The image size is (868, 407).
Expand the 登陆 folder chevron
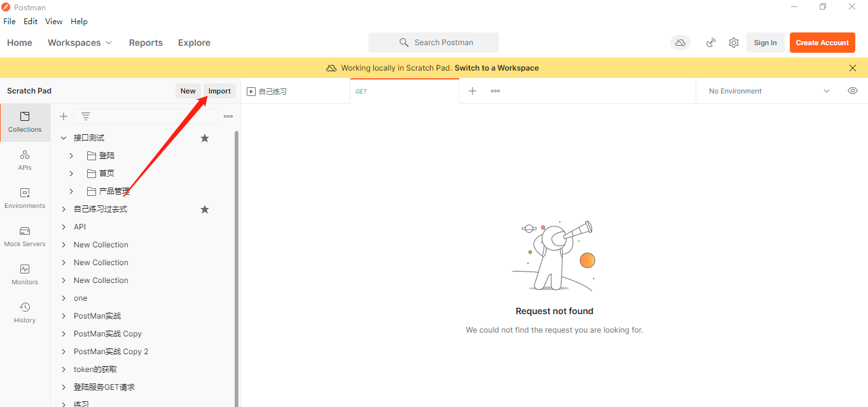point(71,156)
